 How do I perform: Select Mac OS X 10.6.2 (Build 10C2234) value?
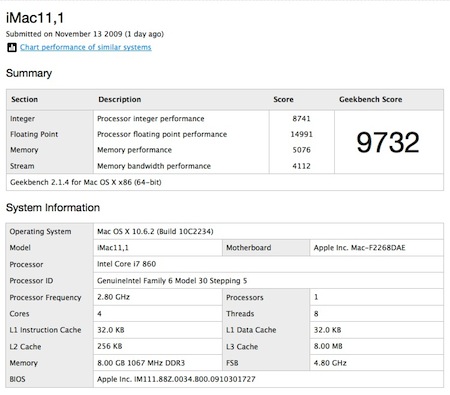pyautogui.click(x=155, y=232)
